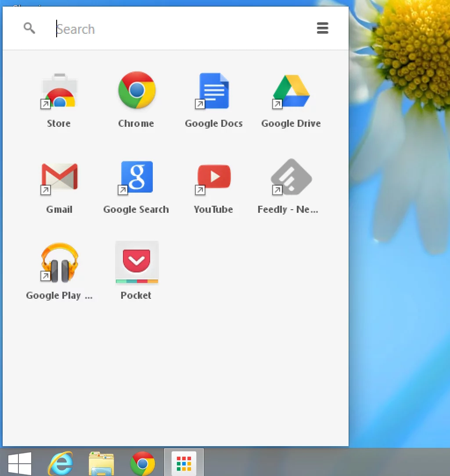This screenshot has width=450, height=476.
Task: Click the shortcut arrow on the Gmail icon
Action: (45, 191)
